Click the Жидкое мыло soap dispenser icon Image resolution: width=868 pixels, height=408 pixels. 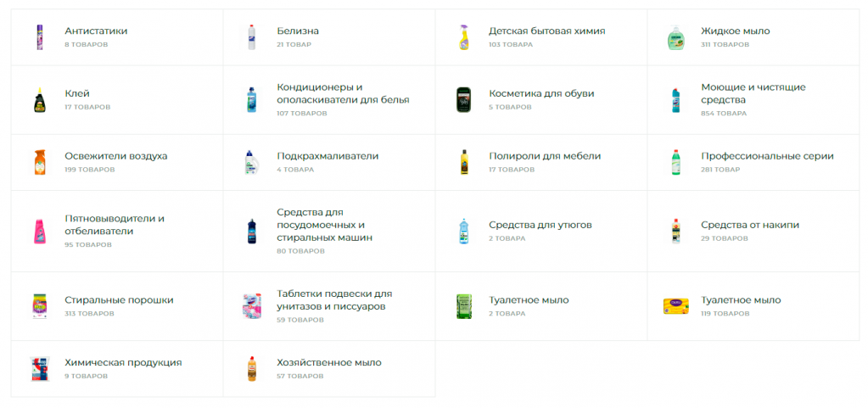[675, 36]
